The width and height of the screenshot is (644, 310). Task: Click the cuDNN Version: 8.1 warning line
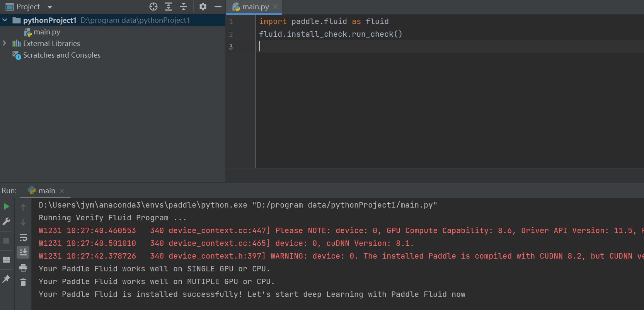pyautogui.click(x=226, y=244)
